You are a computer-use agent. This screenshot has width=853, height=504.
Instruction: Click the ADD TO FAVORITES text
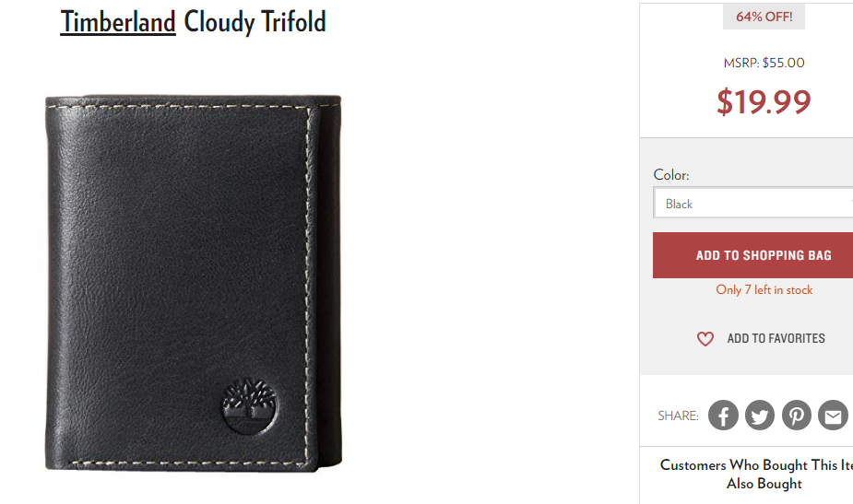point(776,338)
